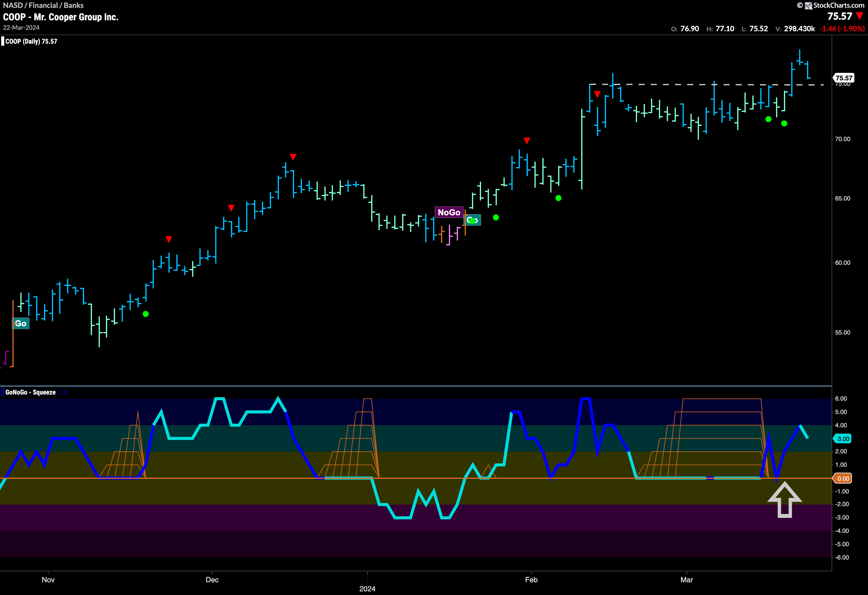Image resolution: width=868 pixels, height=595 pixels.
Task: Click the 6.00 squeeze axis label
Action: tap(841, 399)
